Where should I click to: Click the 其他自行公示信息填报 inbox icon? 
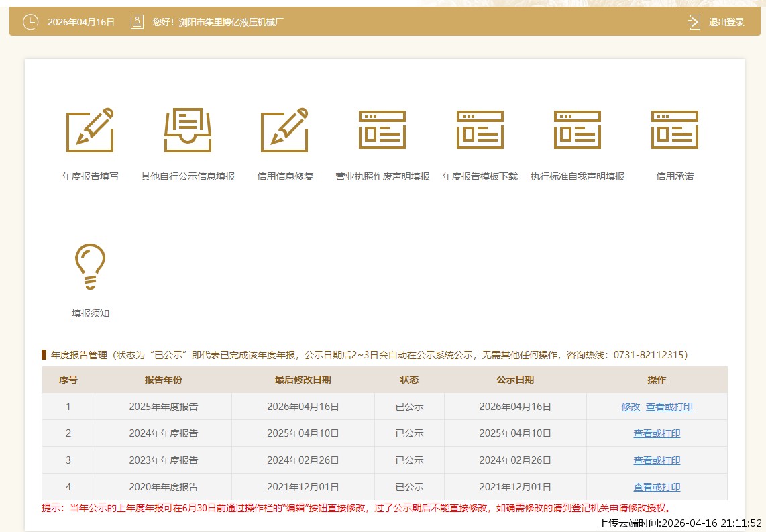coord(188,130)
